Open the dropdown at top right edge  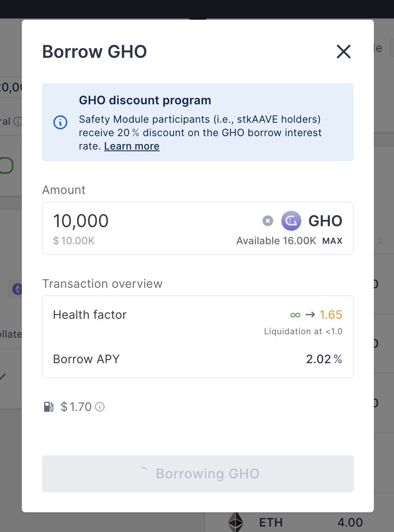tap(391, 48)
